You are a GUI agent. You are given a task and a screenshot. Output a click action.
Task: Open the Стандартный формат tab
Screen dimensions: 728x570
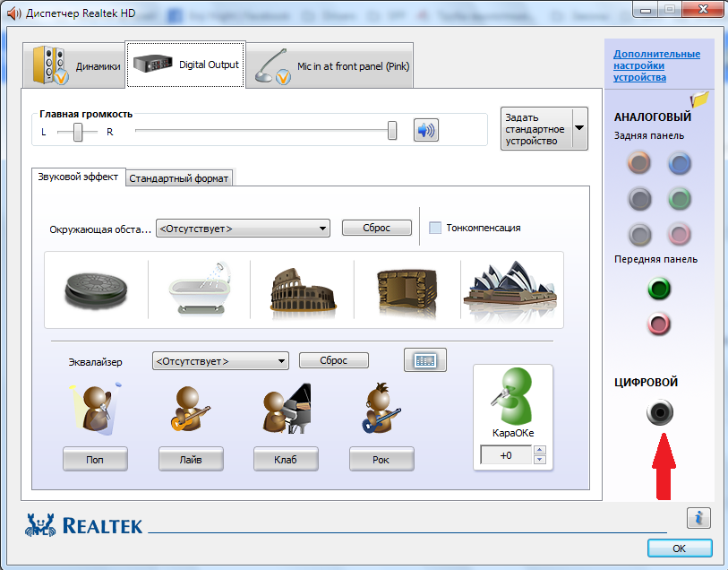pos(179,178)
